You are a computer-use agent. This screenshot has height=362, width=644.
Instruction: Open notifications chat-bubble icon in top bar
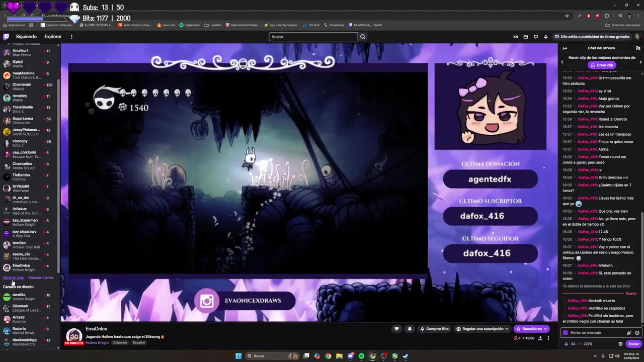[x=536, y=37]
